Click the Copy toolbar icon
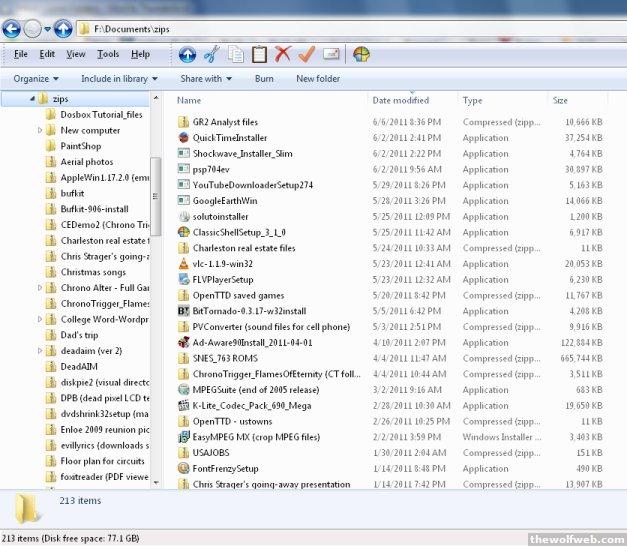The width and height of the screenshot is (627, 546). (235, 54)
